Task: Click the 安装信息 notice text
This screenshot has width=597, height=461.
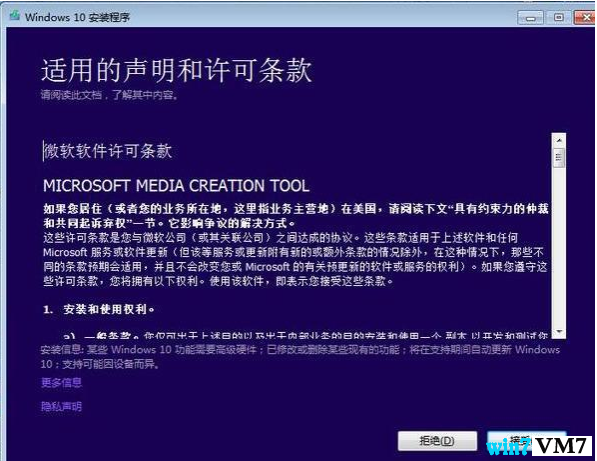Action: [x=300, y=357]
